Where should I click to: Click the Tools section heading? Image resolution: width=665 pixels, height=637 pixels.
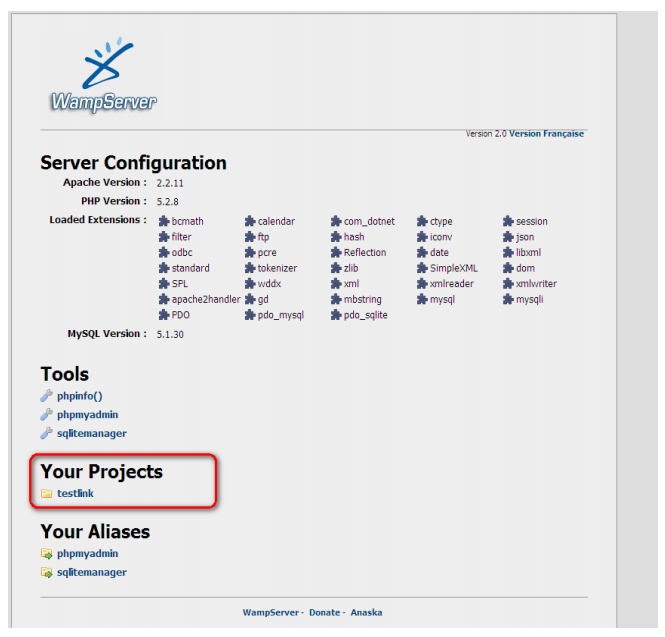[65, 374]
